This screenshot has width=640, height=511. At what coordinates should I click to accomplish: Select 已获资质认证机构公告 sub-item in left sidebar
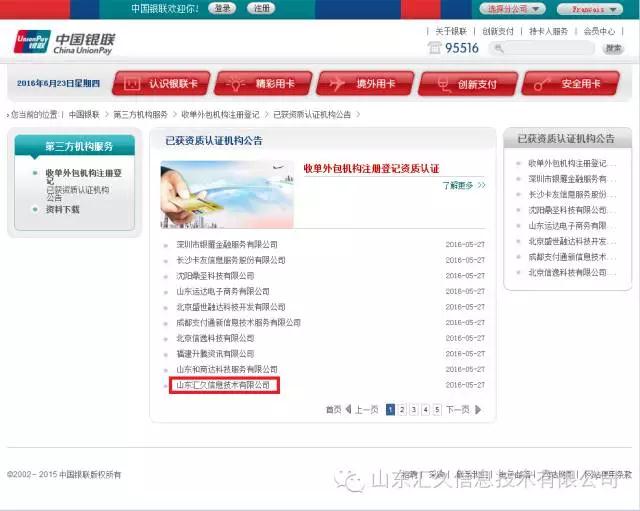[78, 193]
